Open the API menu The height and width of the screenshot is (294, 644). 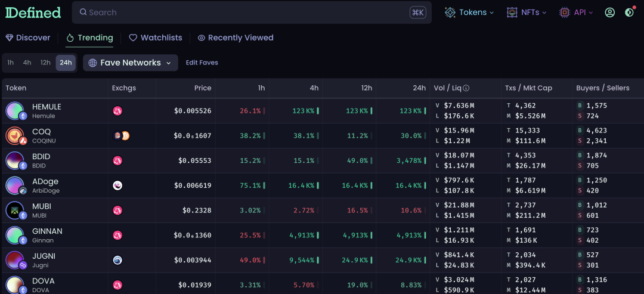coord(576,13)
